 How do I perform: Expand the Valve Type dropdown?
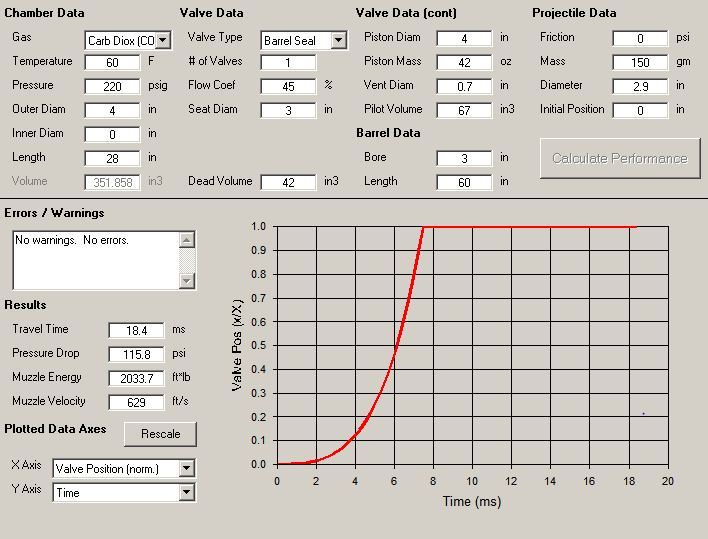[338, 41]
